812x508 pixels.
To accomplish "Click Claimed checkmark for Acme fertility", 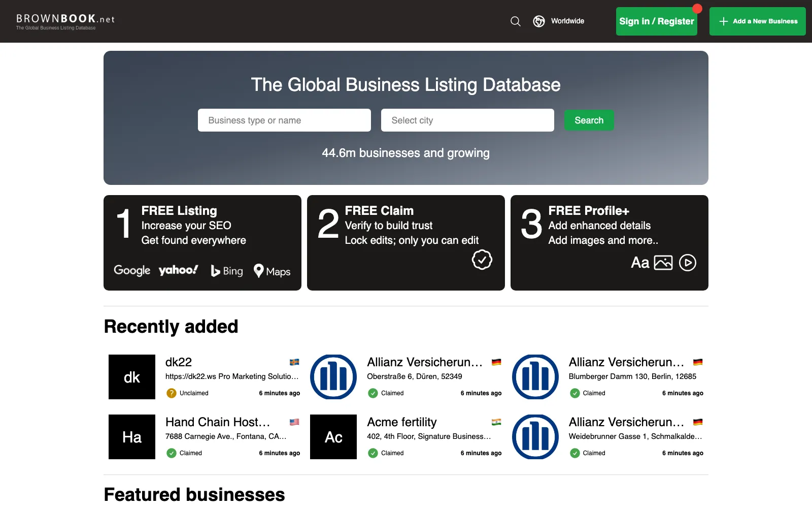I will (x=373, y=453).
